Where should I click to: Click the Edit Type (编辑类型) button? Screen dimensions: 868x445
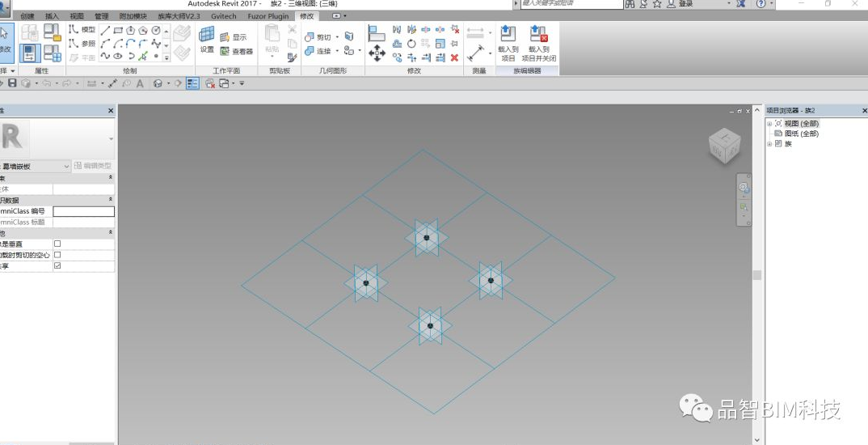click(x=93, y=166)
